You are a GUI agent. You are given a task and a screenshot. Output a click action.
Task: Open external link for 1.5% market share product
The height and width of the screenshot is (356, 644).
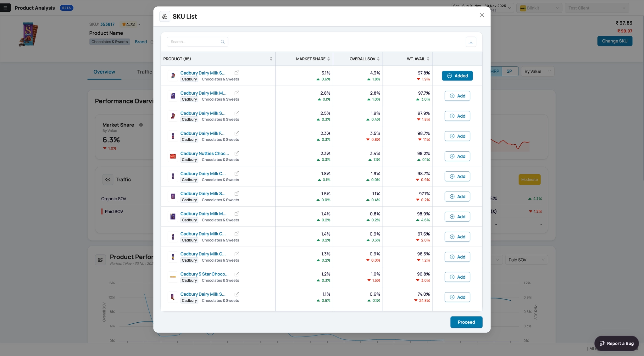click(237, 194)
